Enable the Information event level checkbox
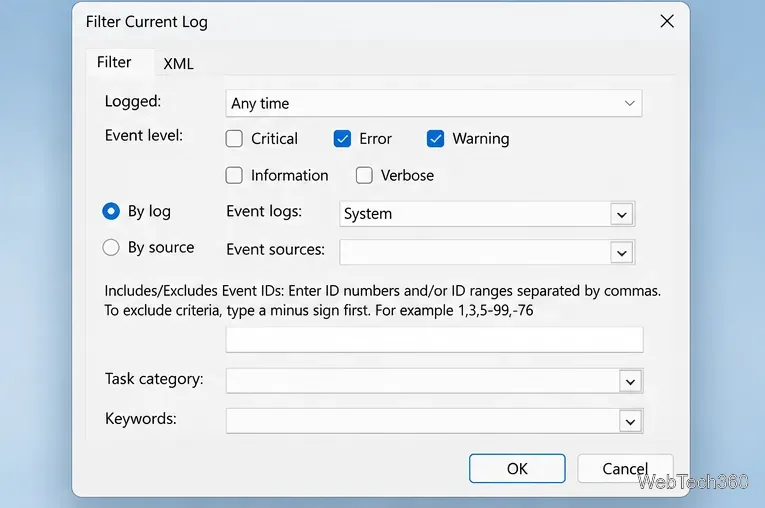This screenshot has width=765, height=508. click(x=234, y=175)
